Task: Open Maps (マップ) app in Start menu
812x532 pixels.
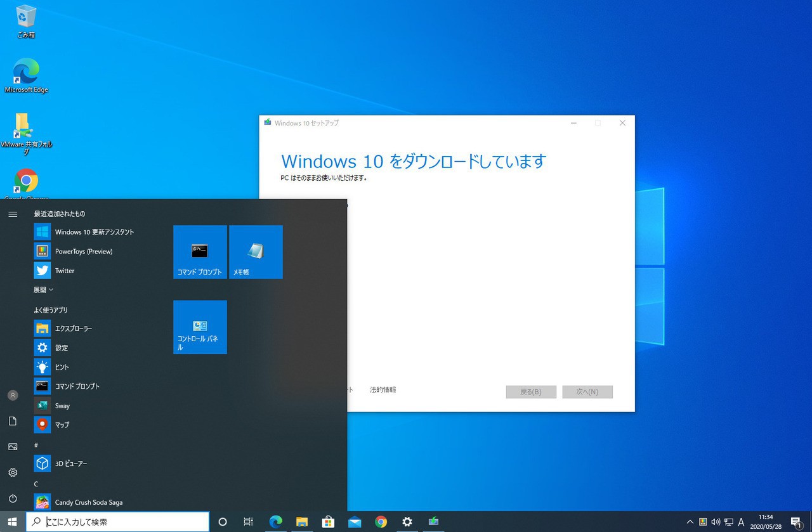Action: [x=62, y=425]
